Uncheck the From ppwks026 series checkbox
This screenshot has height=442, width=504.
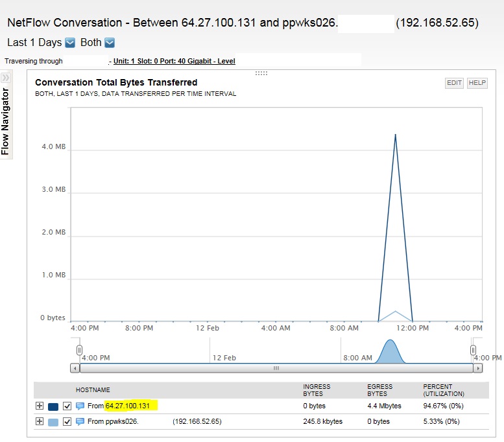[67, 421]
